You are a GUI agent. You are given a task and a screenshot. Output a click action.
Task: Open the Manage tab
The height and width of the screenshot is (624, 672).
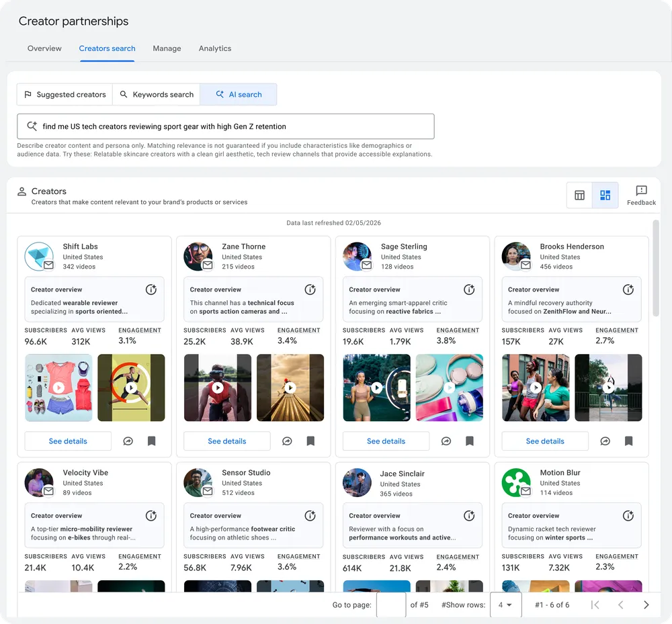click(x=167, y=48)
